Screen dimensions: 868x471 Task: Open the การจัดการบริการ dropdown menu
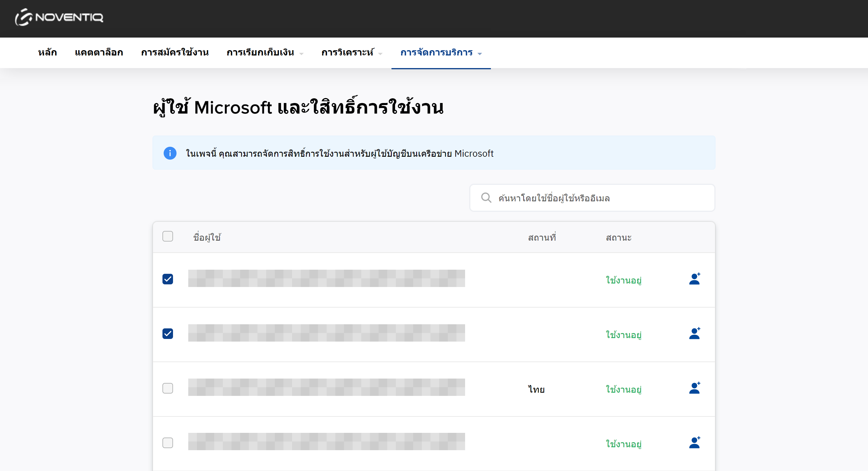[441, 53]
